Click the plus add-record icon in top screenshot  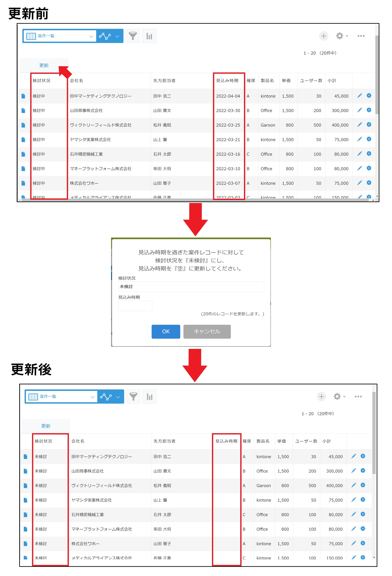[x=323, y=36]
